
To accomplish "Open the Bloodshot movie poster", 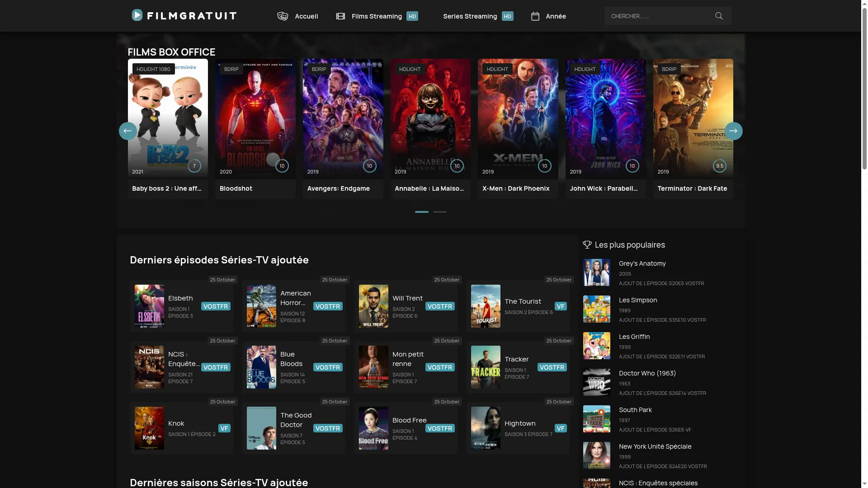I will point(255,118).
